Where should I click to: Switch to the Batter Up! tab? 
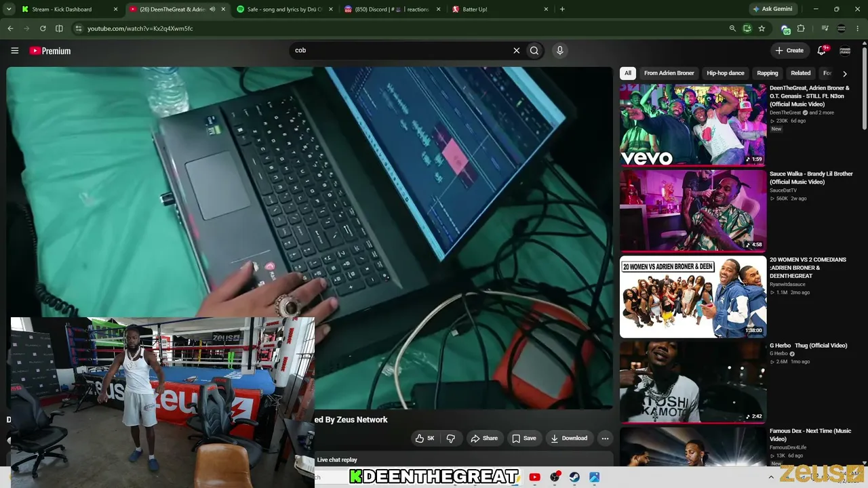498,9
